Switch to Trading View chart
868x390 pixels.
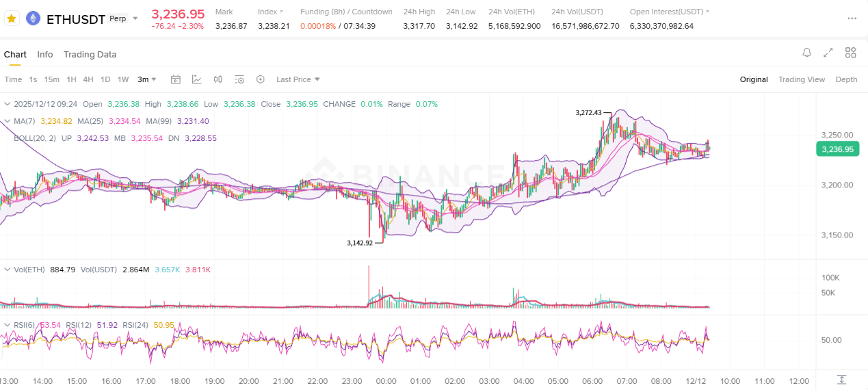[802, 79]
